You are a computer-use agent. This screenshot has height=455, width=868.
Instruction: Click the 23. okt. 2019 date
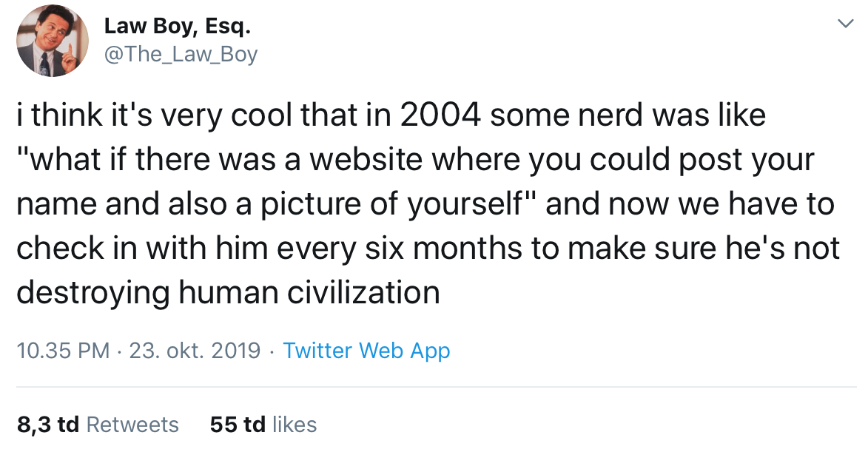(195, 350)
